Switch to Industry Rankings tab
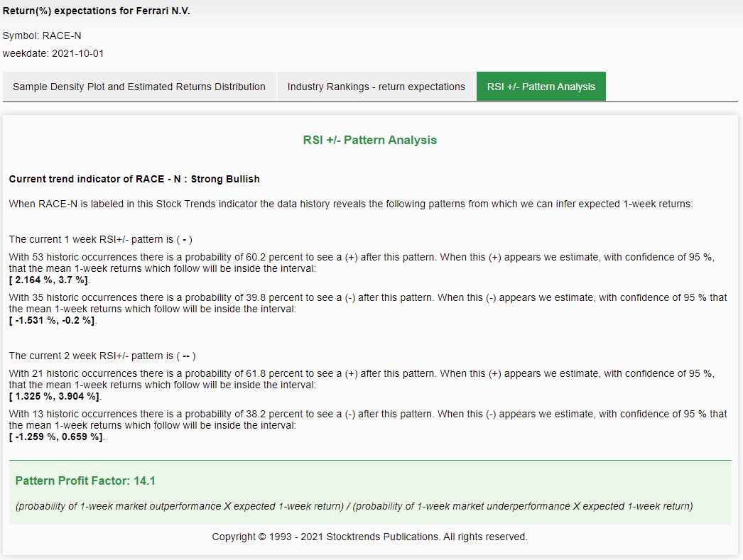743x560 pixels. point(376,87)
